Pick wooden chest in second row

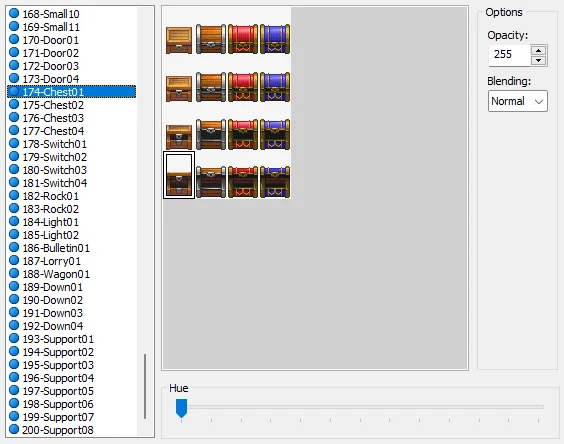[x=179, y=89]
